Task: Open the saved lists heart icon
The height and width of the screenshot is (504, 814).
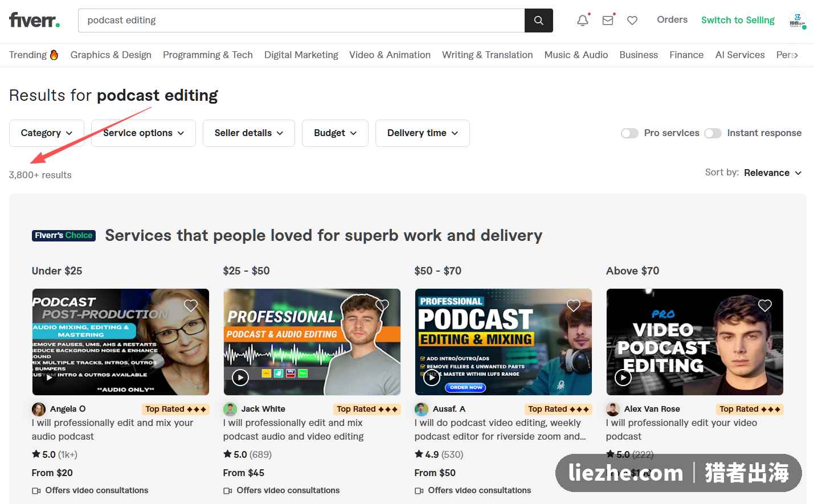Action: coord(632,21)
